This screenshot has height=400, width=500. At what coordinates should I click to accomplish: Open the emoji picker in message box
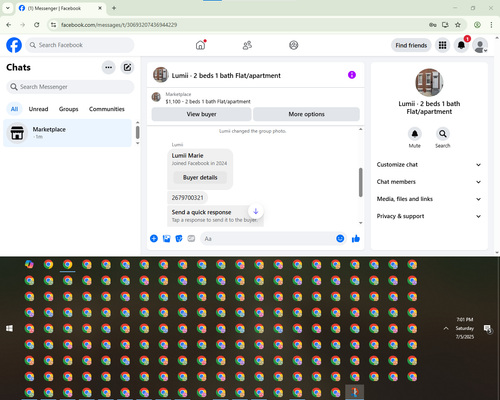(340, 238)
